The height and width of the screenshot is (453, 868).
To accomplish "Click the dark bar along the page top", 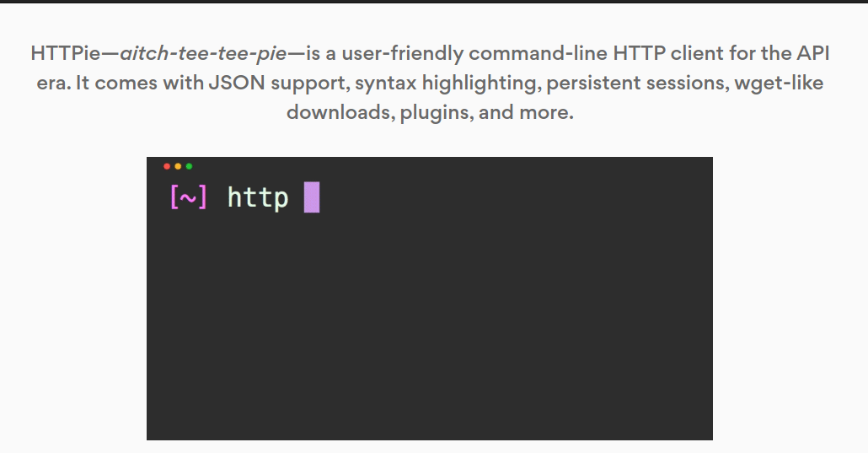I will pyautogui.click(x=434, y=2).
